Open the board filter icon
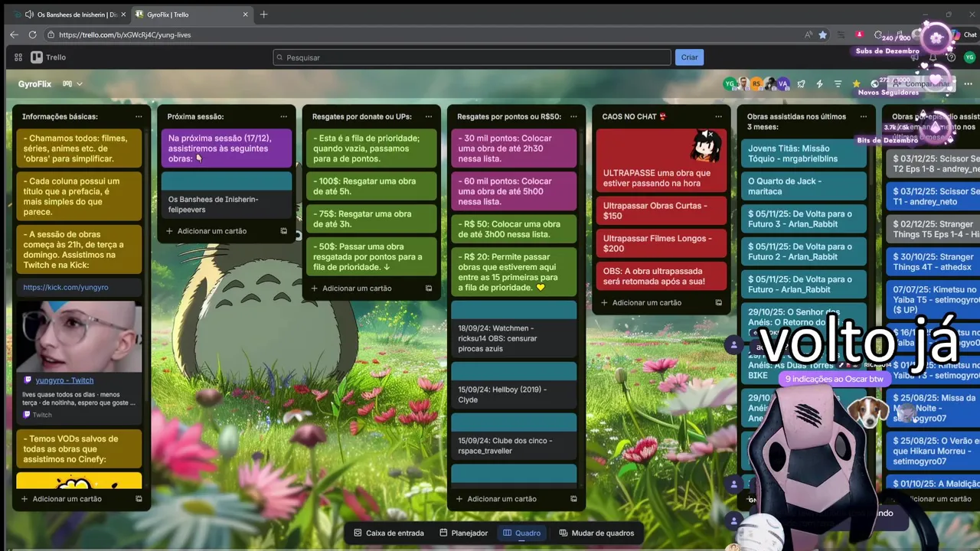This screenshot has width=980, height=551. (838, 84)
